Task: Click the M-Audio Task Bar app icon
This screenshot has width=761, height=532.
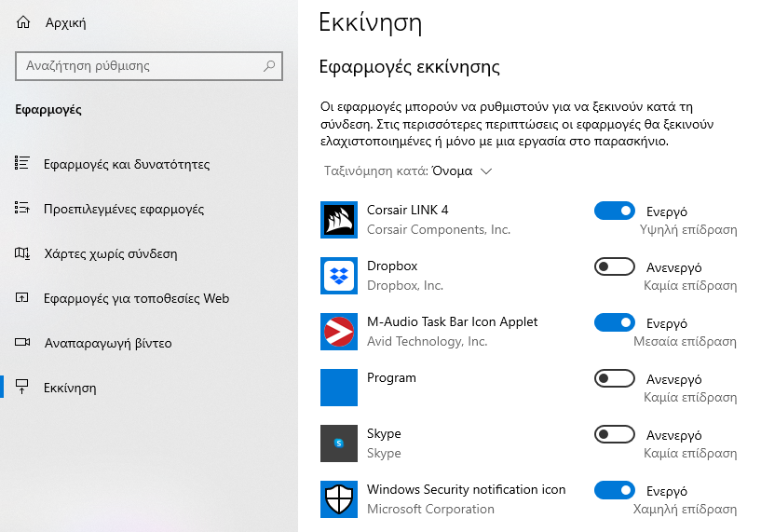Action: point(339,332)
